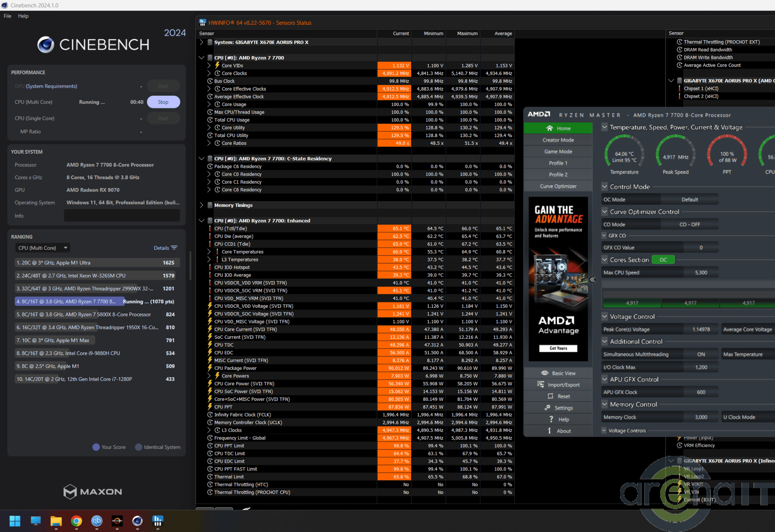This screenshot has width=775, height=532.
Task: Open System Requirements link for GPU
Action: [x=52, y=86]
